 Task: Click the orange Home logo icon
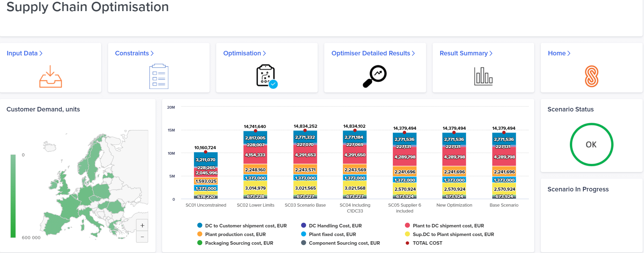(x=591, y=76)
